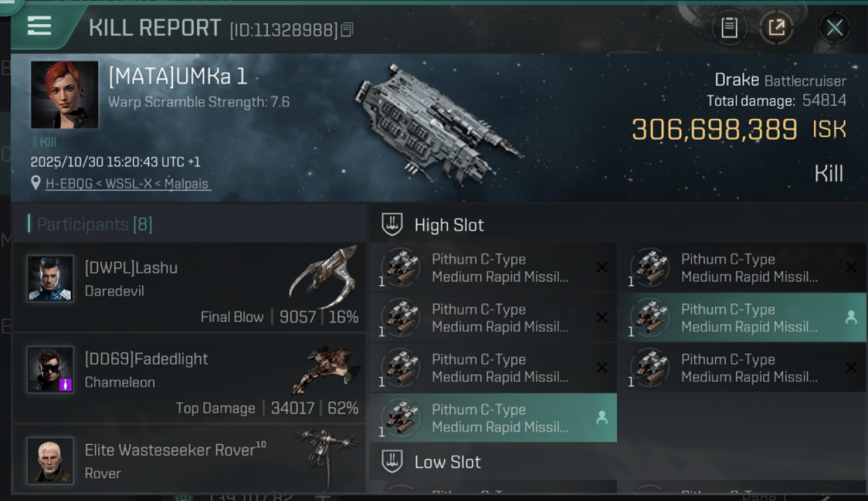Click the X on top-right Pithum launcher
The width and height of the screenshot is (868, 501).
(851, 267)
